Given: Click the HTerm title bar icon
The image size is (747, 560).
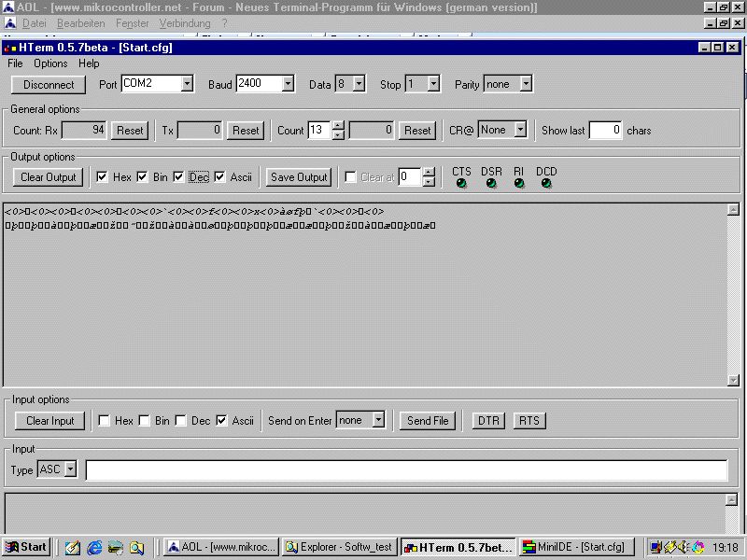Looking at the screenshot, I should coord(10,48).
